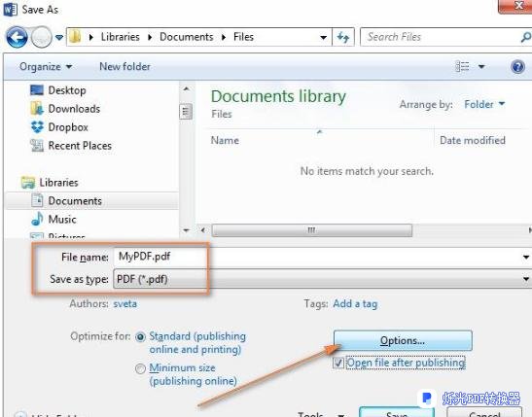The width and height of the screenshot is (532, 417).
Task: Select Standard publishing radio option
Action: (x=140, y=337)
